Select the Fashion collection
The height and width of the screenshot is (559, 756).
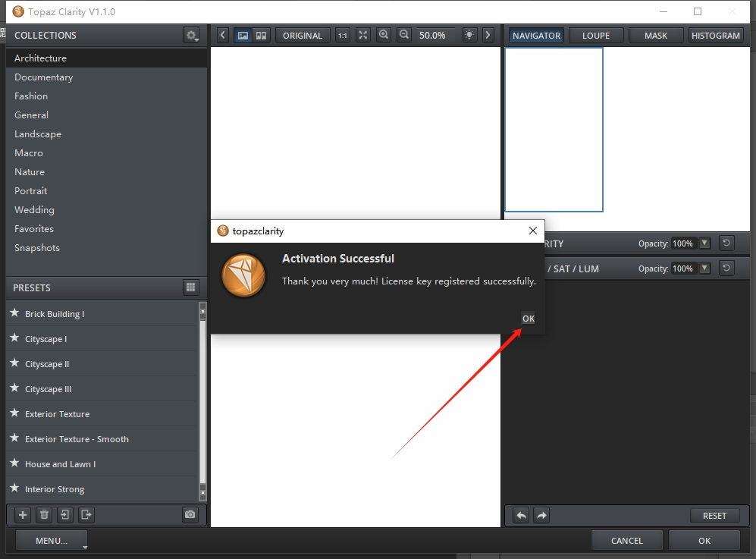pos(107,96)
